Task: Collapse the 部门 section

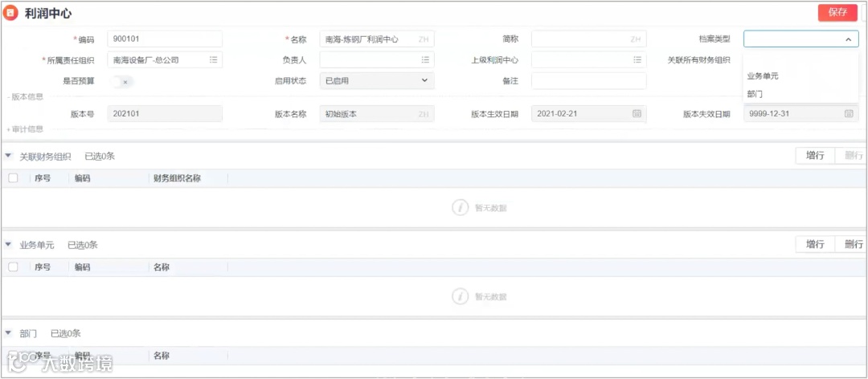Action: (x=8, y=333)
